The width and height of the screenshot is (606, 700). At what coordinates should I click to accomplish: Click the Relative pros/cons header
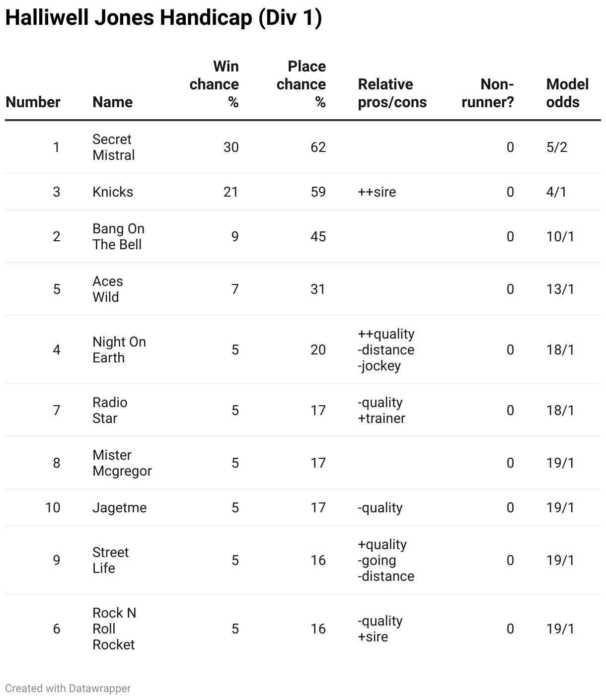click(x=392, y=93)
